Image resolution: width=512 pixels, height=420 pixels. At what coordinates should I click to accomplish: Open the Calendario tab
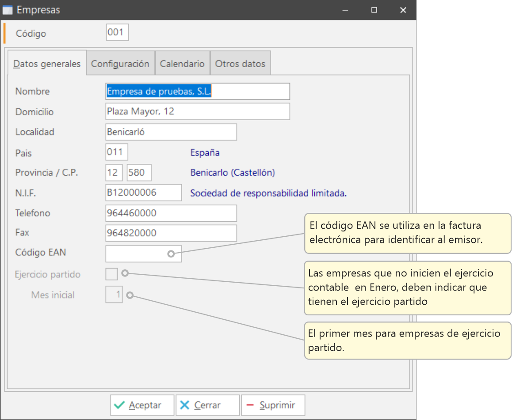click(182, 64)
